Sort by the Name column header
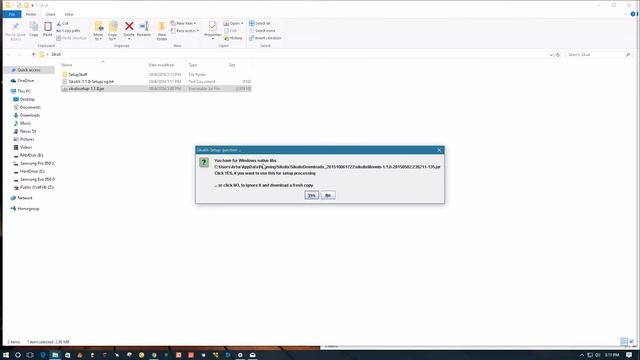Image resolution: width=640 pixels, height=360 pixels. pyautogui.click(x=67, y=65)
